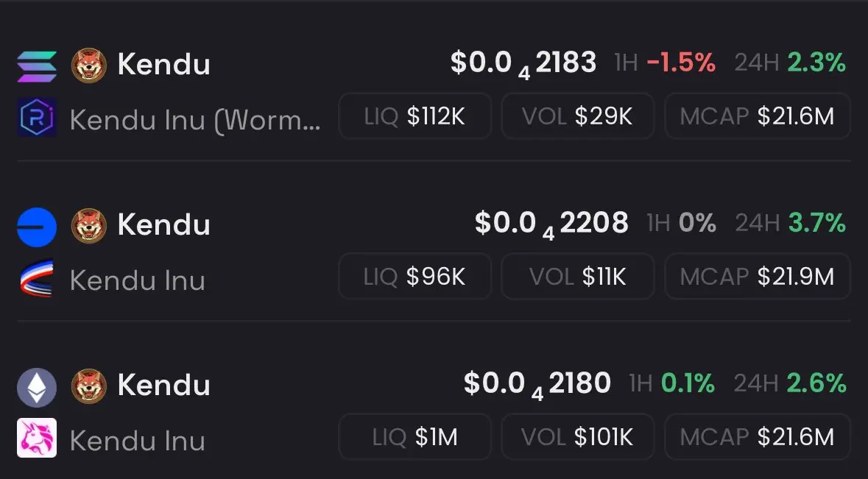Click the Solana chain icon

(x=37, y=66)
